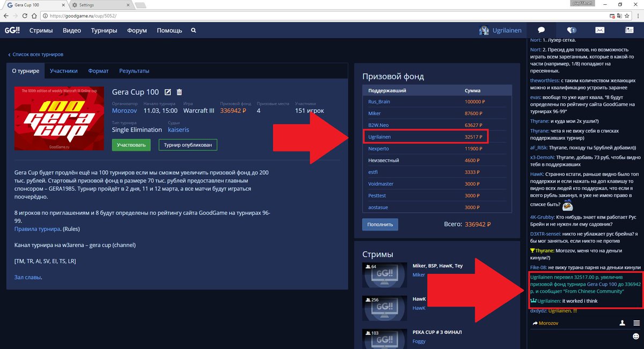Open the emoji smiley picker in chat
The height and width of the screenshot is (349, 644).
636,337
